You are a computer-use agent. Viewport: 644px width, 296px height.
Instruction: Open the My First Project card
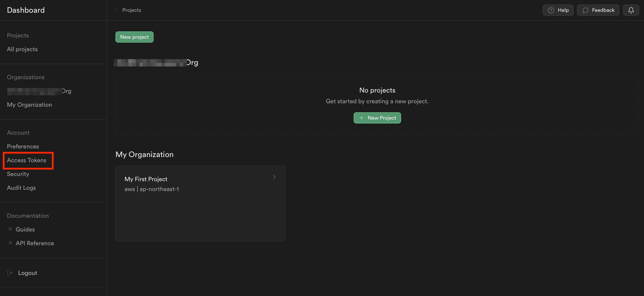200,203
